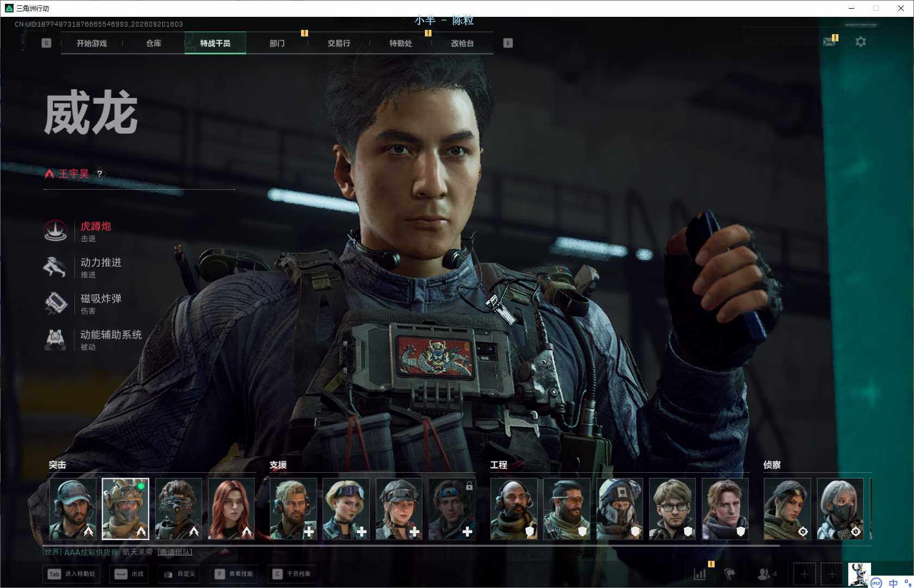Select the night-vision goggles operator in 突击
Screen dimensions: 914x588
(x=178, y=509)
